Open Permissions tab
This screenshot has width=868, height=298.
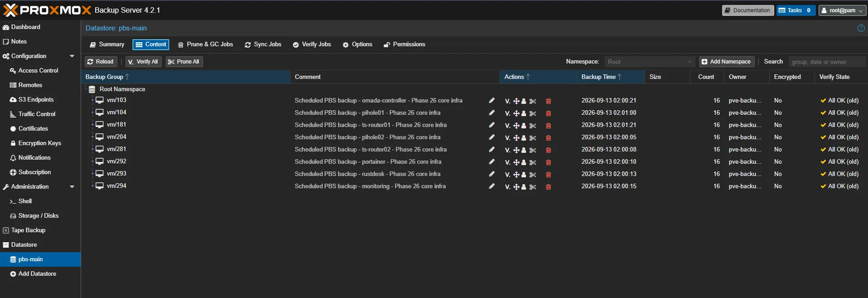tap(404, 44)
